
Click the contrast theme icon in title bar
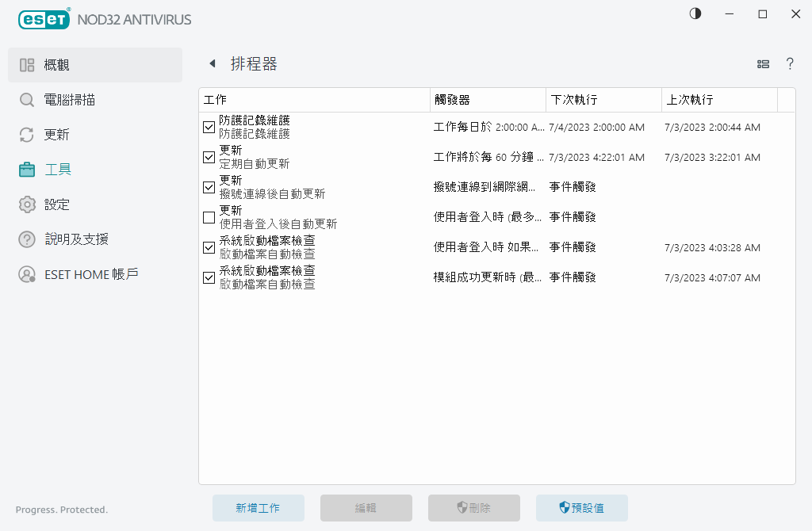(695, 13)
